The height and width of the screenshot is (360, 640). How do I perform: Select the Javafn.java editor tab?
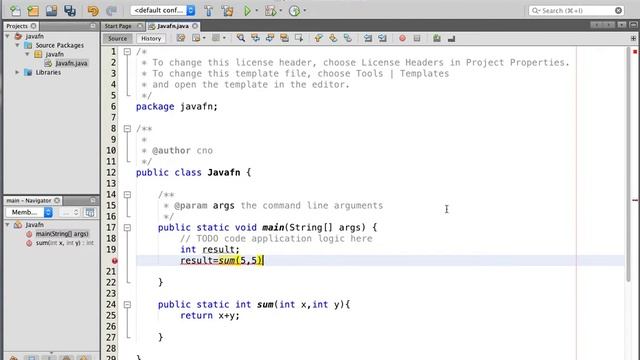(x=173, y=26)
